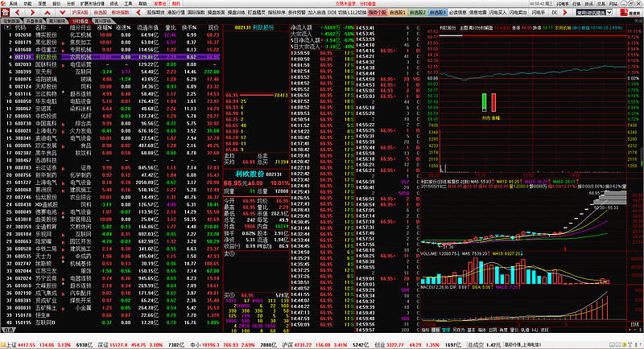The width and height of the screenshot is (644, 349).
Task: Click the 创业 index in the status bar
Action: pyautogui.click(x=380, y=345)
